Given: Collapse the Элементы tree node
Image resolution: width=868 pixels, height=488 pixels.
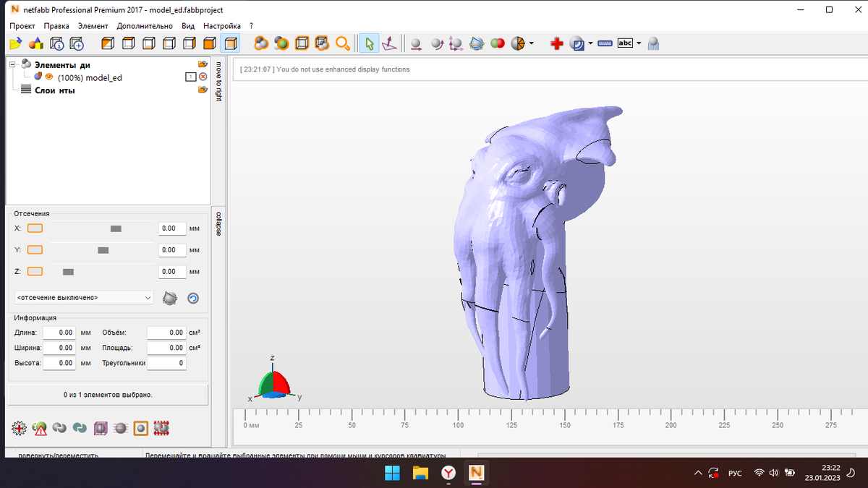Looking at the screenshot, I should 12,64.
